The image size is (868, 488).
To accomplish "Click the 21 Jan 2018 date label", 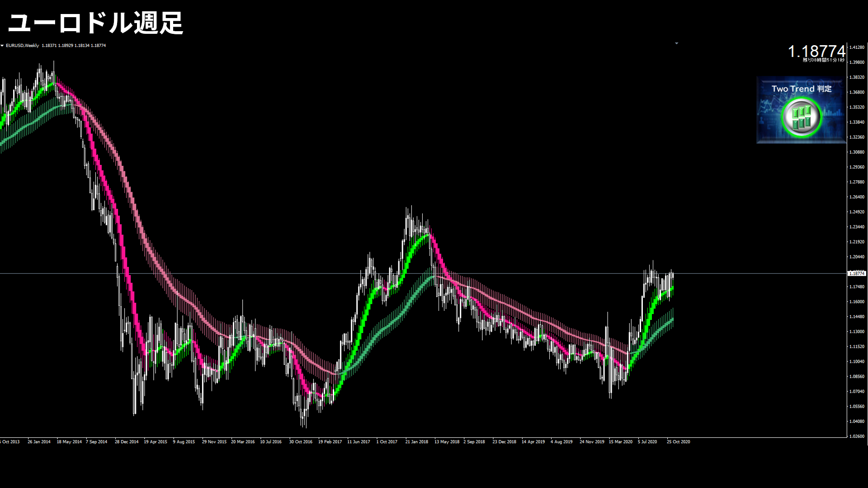I will [x=416, y=442].
